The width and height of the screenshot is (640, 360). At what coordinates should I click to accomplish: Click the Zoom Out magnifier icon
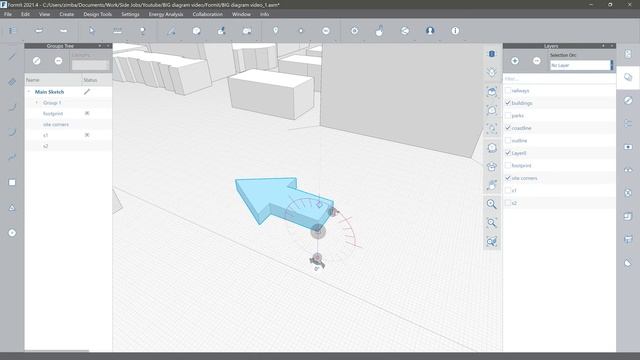pos(491,223)
